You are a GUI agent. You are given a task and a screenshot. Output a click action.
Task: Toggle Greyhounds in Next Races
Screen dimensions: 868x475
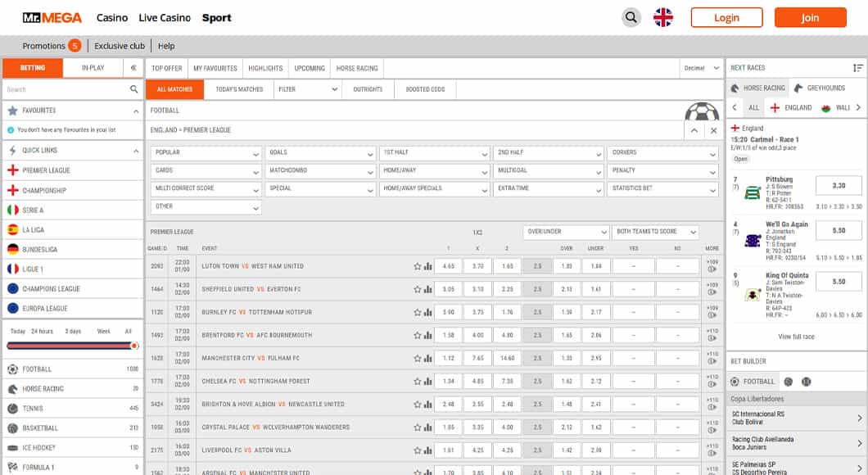(820, 88)
